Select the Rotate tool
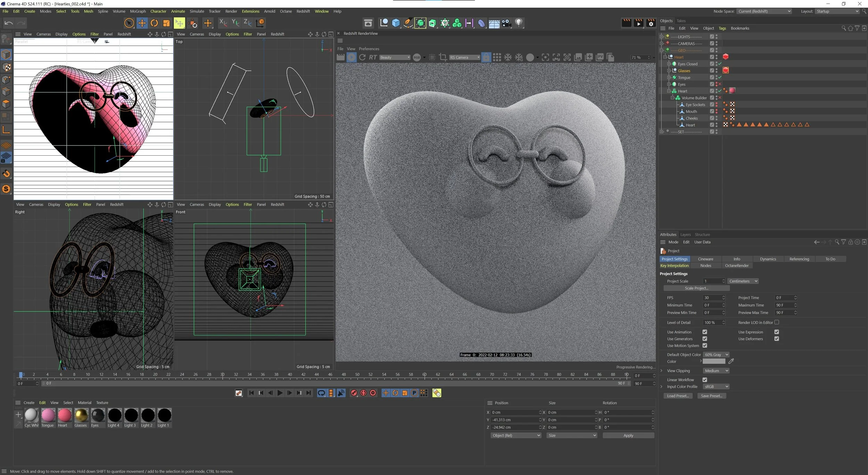The height and width of the screenshot is (475, 868). pos(154,23)
